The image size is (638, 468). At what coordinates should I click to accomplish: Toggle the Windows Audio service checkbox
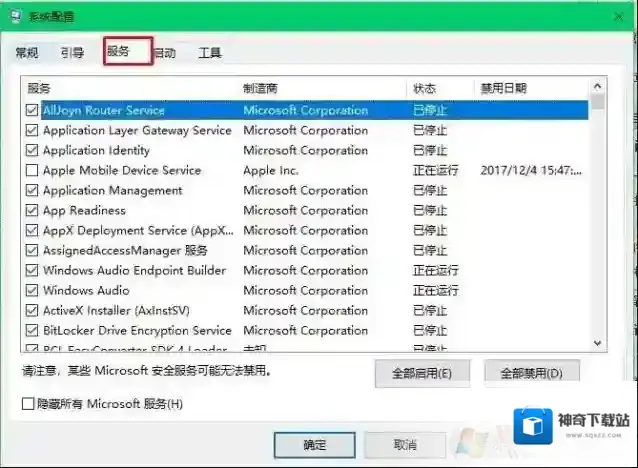click(x=32, y=290)
